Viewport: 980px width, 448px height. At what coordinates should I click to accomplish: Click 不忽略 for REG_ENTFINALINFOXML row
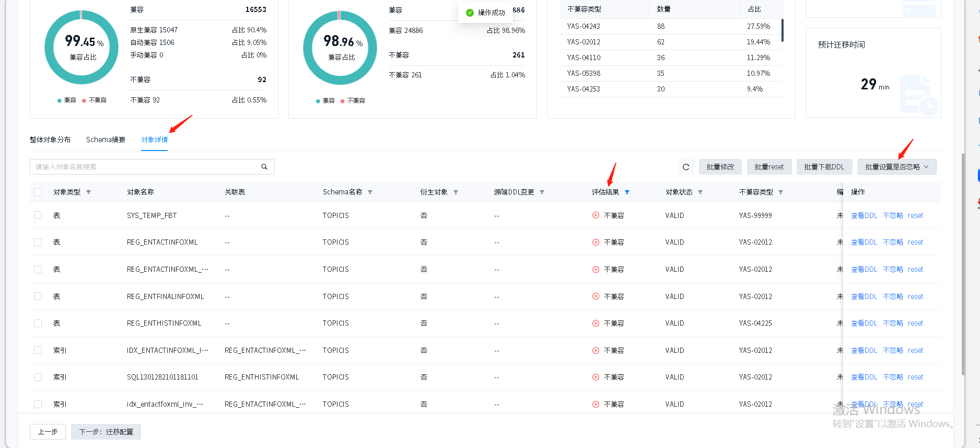(x=893, y=296)
